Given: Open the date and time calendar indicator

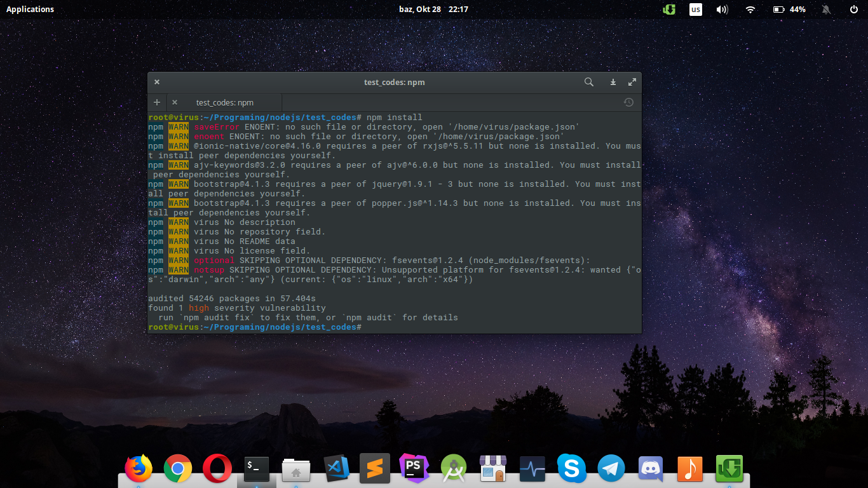Looking at the screenshot, I should tap(433, 10).
